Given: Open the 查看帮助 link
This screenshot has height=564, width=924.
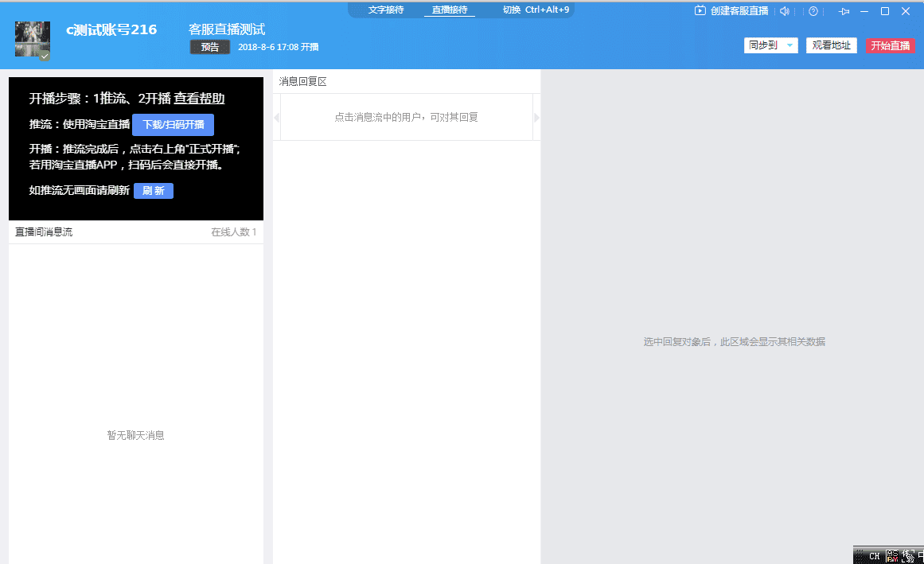Looking at the screenshot, I should point(199,99).
